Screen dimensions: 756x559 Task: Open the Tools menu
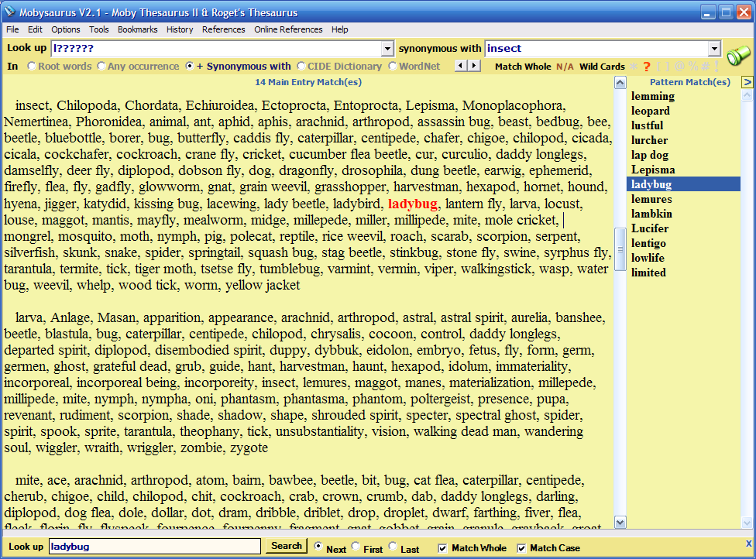[99, 29]
